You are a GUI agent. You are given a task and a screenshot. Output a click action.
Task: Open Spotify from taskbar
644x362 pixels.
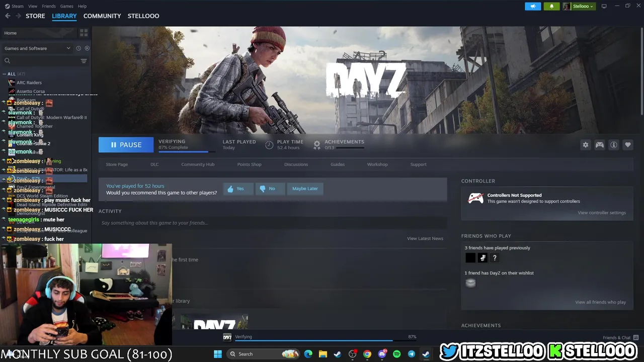pyautogui.click(x=396, y=354)
